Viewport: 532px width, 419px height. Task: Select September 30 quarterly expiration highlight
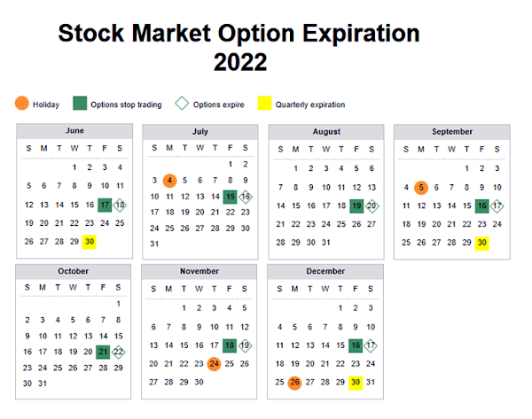coord(481,242)
